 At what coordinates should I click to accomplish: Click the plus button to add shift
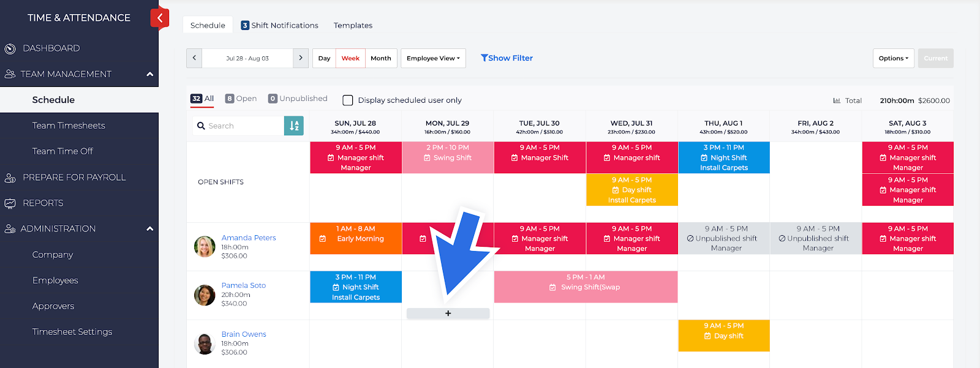(448, 314)
